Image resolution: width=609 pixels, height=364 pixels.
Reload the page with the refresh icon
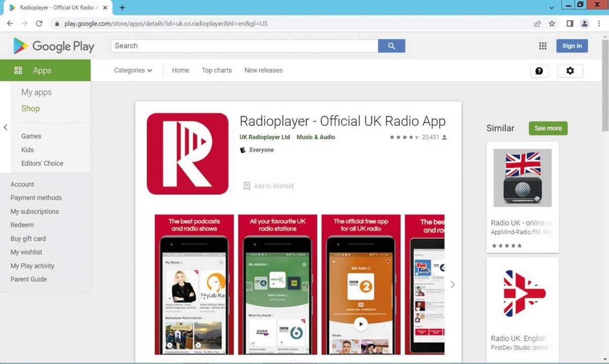(x=39, y=23)
